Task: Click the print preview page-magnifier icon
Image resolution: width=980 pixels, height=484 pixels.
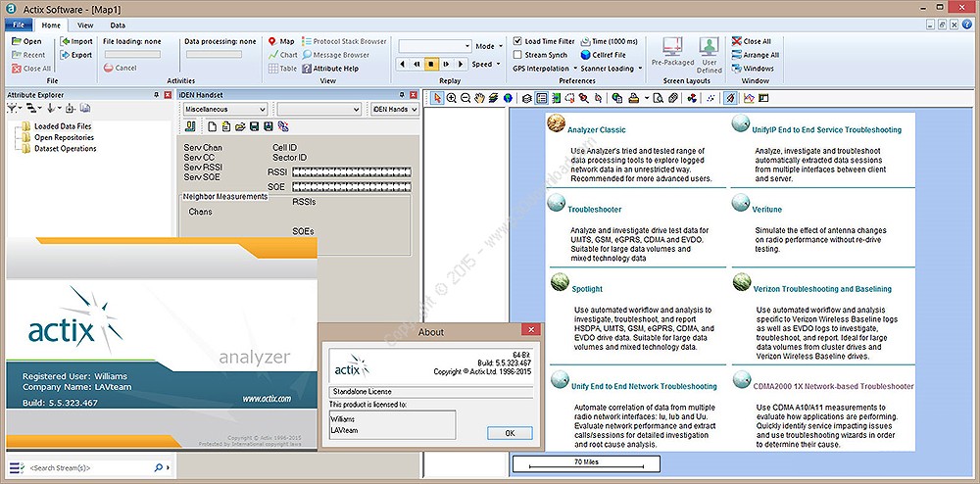Action: tap(659, 98)
